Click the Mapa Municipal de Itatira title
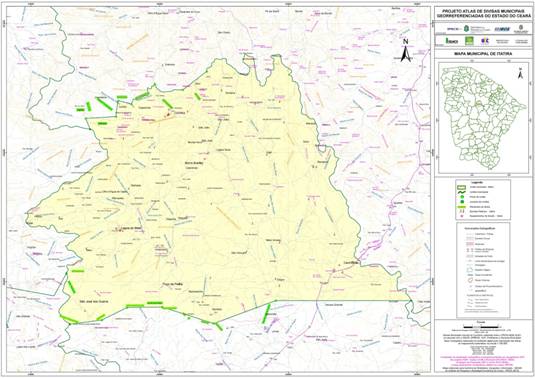The height and width of the screenshot is (378, 535). (x=482, y=54)
